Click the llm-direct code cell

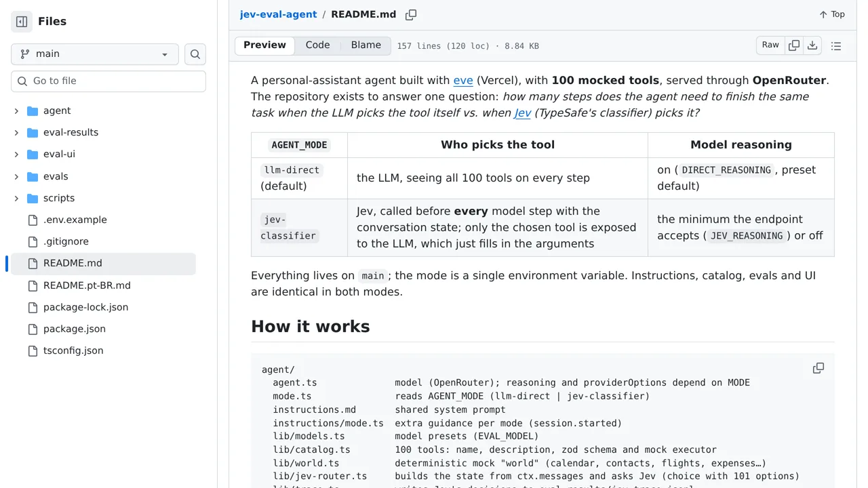(292, 170)
